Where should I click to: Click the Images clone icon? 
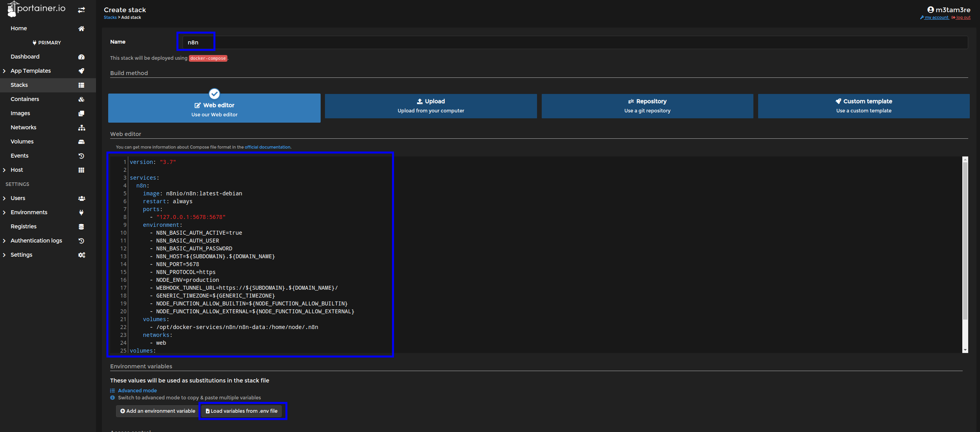81,113
